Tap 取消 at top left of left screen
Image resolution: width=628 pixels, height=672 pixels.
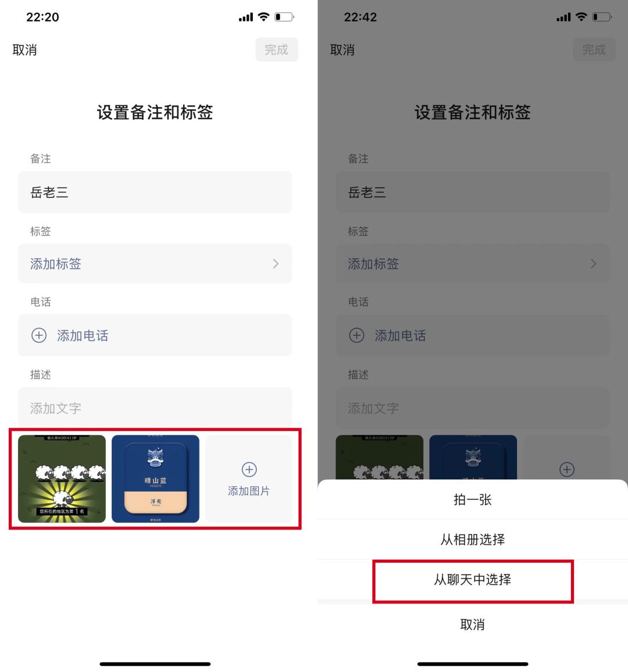[x=24, y=49]
